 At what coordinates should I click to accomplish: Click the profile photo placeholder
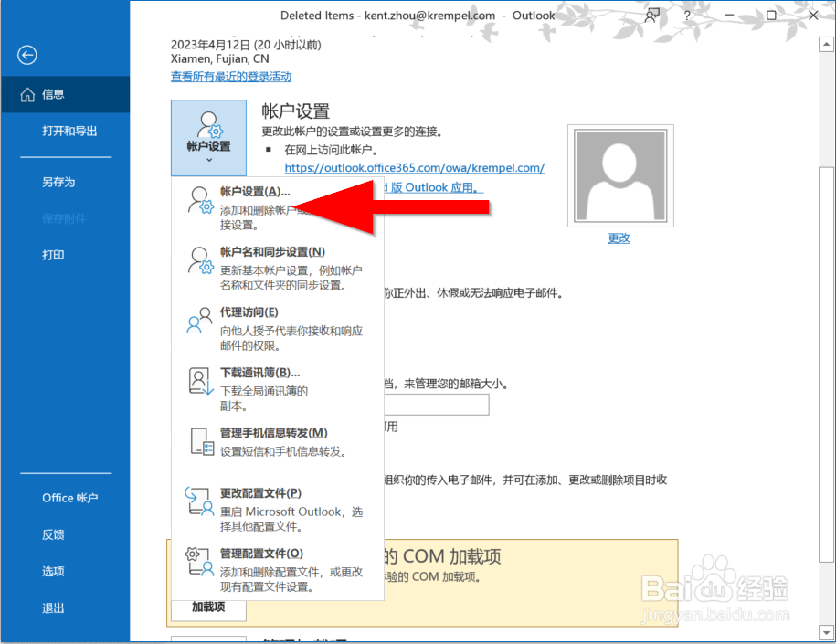pyautogui.click(x=620, y=176)
